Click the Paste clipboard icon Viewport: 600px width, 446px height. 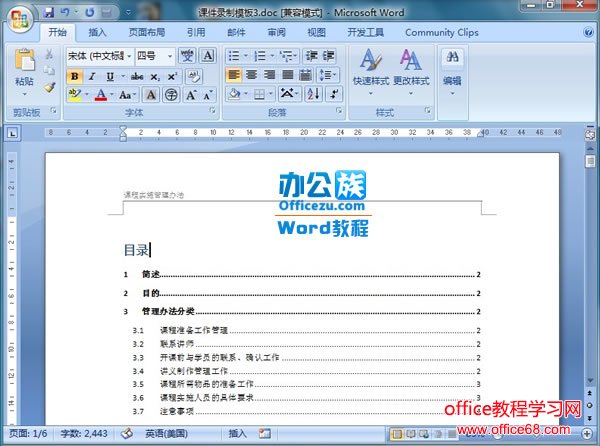pyautogui.click(x=24, y=61)
